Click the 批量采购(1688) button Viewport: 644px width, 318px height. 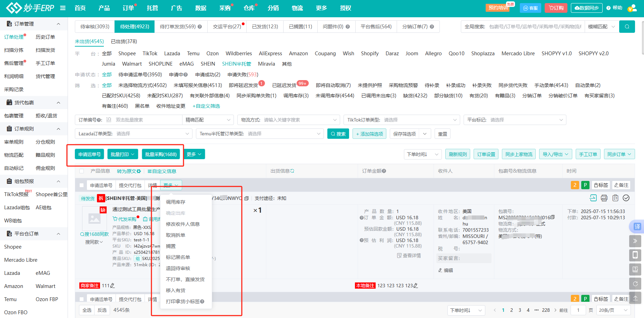161,154
